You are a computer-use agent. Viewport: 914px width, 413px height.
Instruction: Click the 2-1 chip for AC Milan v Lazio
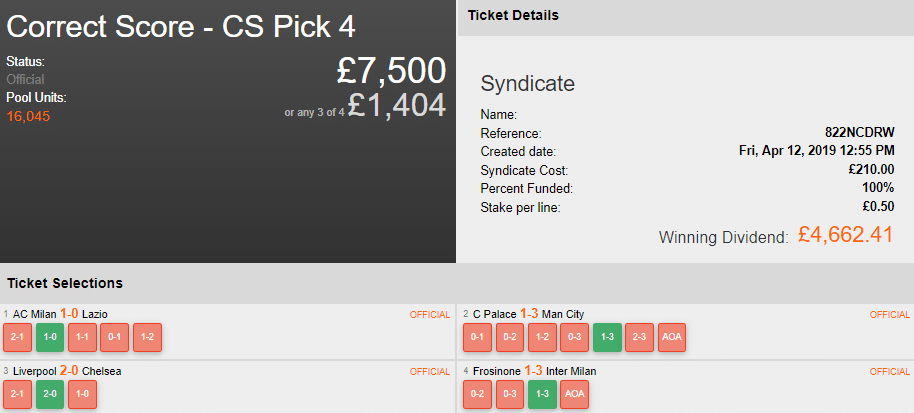pyautogui.click(x=17, y=338)
